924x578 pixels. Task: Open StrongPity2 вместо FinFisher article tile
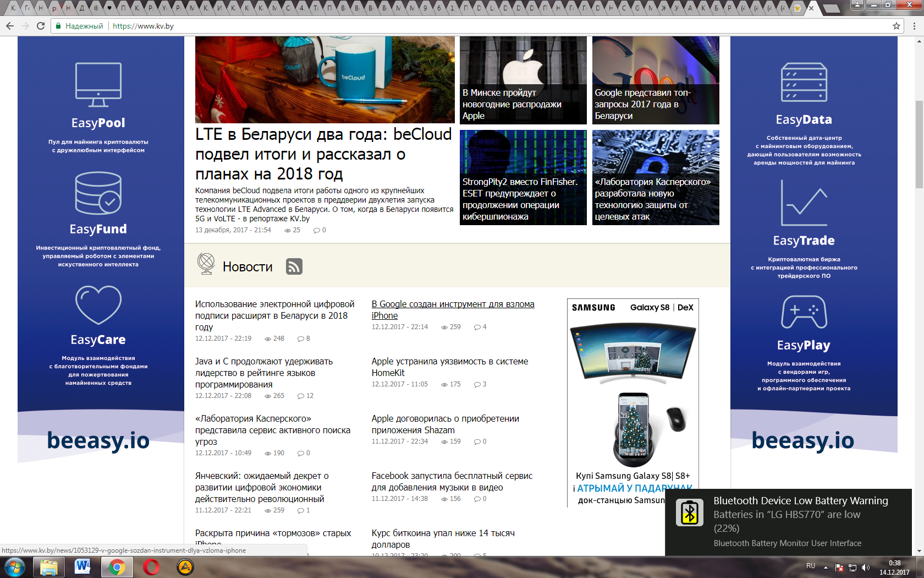pyautogui.click(x=523, y=178)
